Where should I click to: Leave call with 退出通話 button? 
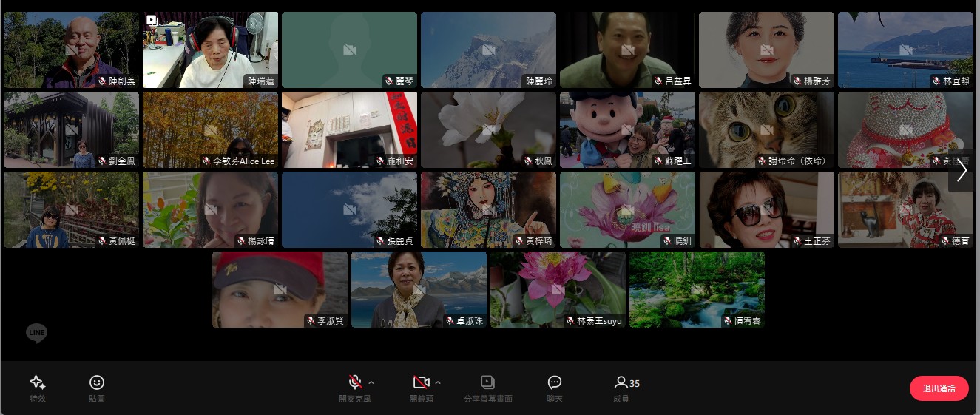[939, 388]
